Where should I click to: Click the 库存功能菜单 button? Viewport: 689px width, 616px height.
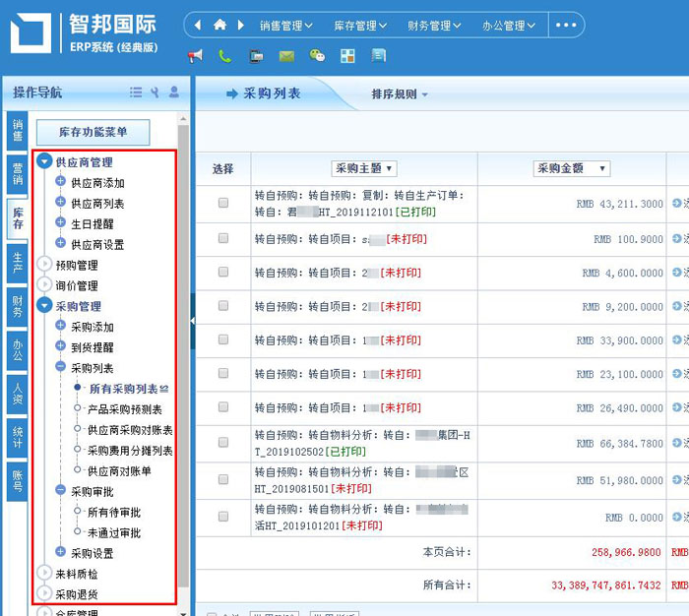[94, 131]
